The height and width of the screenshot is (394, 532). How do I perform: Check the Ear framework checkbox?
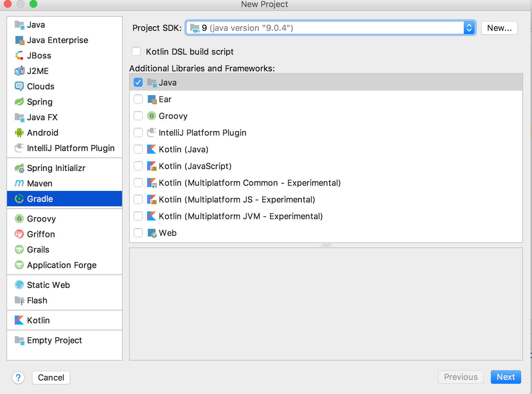coord(138,99)
